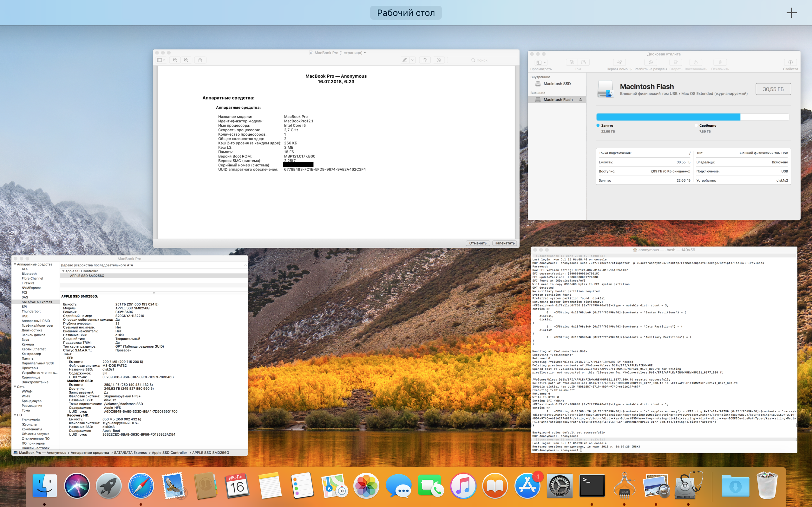Collapse the Apple SSD Controller tree node

(x=63, y=271)
